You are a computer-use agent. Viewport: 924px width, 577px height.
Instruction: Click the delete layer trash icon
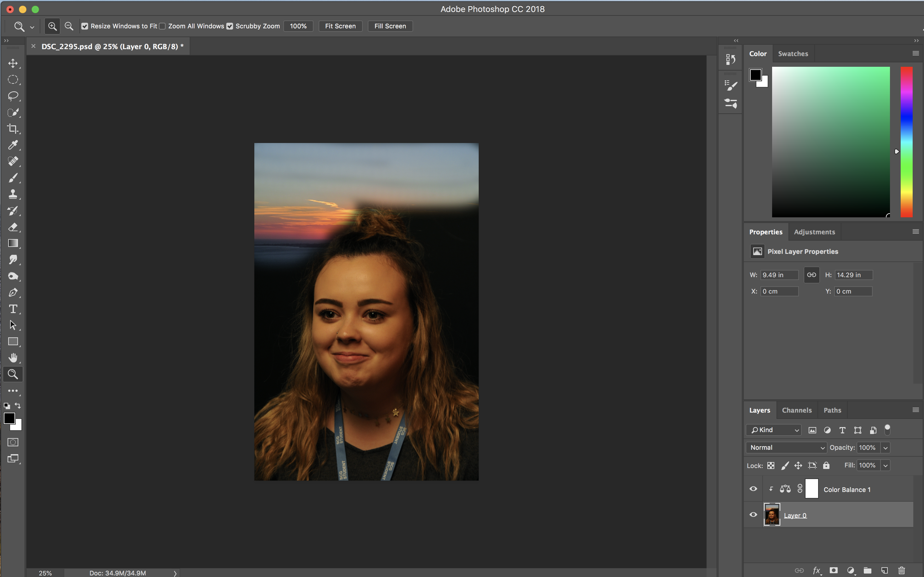(902, 570)
